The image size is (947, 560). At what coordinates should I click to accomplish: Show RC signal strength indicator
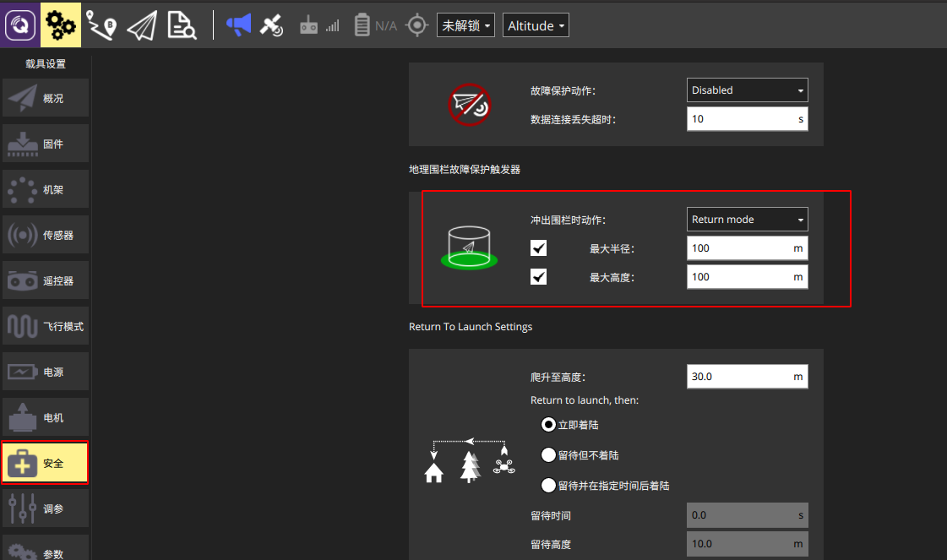point(320,25)
